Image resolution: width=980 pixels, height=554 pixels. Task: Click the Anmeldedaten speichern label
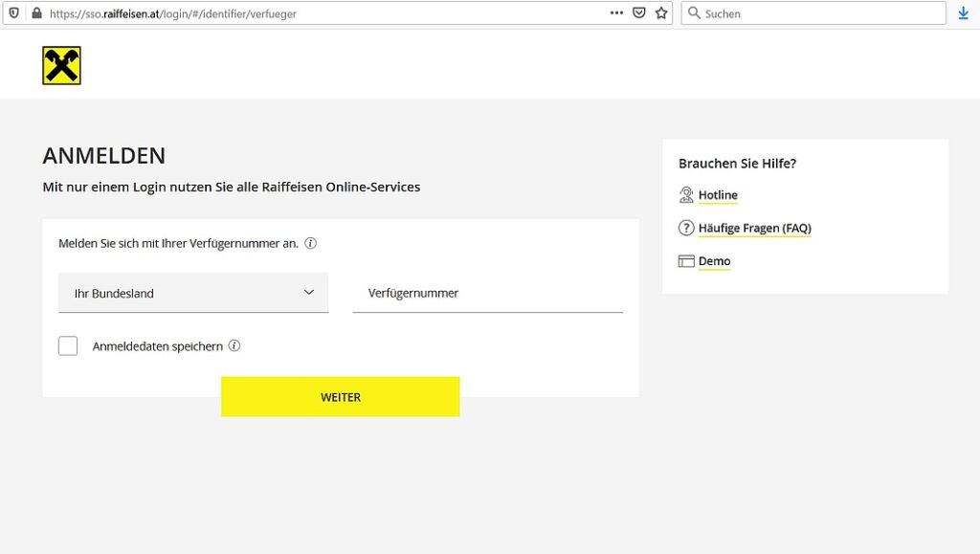click(x=158, y=346)
